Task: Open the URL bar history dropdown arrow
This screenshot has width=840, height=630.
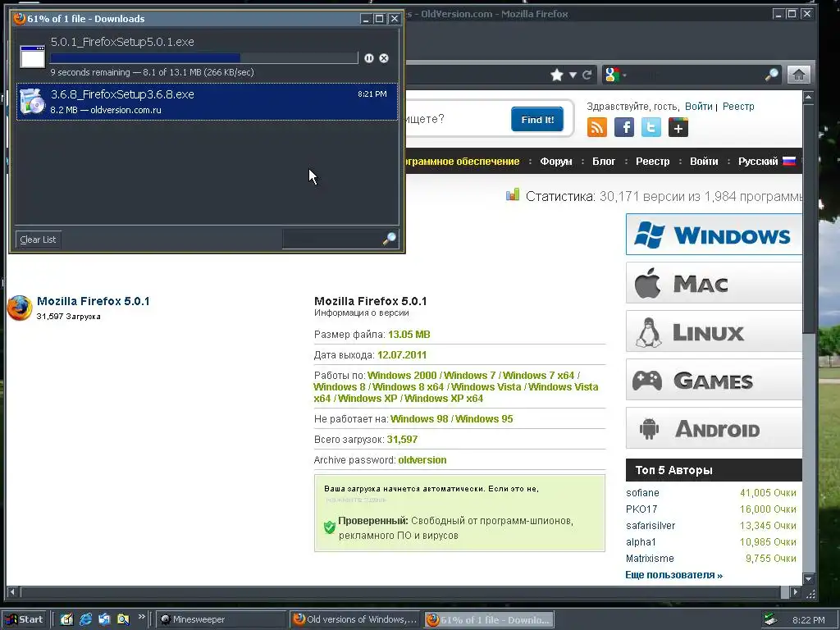Action: pyautogui.click(x=573, y=75)
